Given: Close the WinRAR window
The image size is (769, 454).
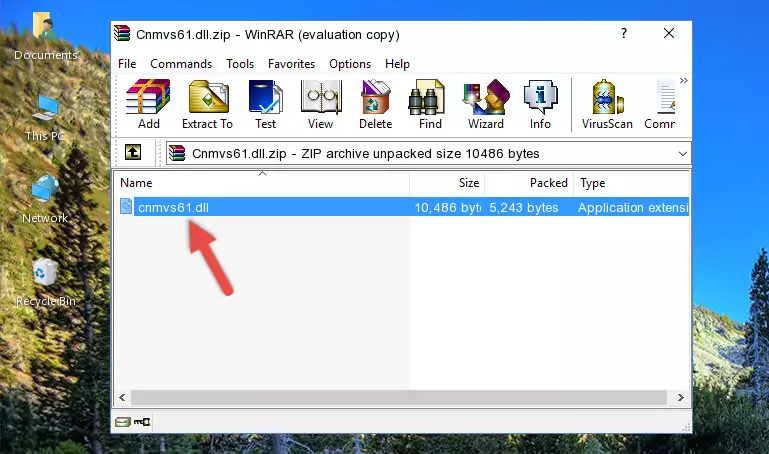Looking at the screenshot, I should click(x=668, y=33).
